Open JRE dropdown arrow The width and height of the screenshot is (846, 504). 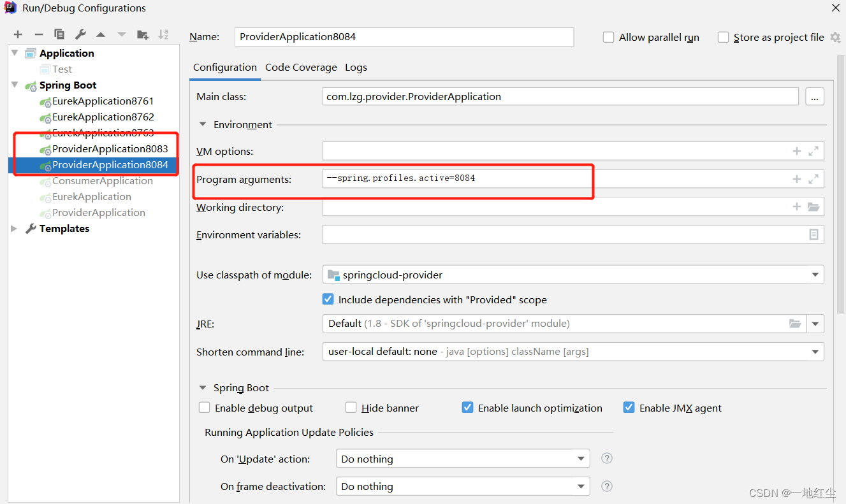(x=815, y=324)
